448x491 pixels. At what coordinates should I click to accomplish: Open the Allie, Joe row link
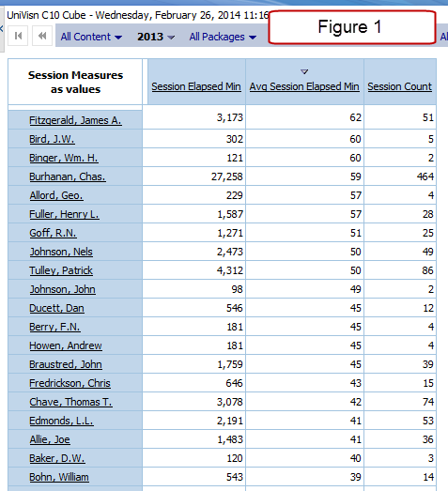click(x=50, y=439)
